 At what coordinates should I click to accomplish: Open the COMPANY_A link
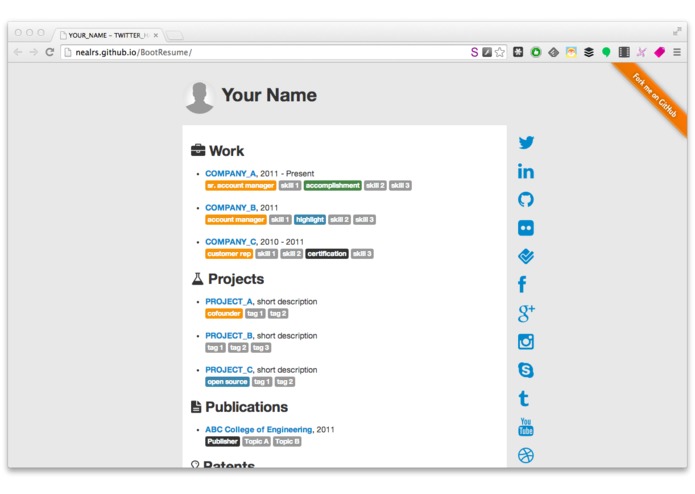click(231, 173)
